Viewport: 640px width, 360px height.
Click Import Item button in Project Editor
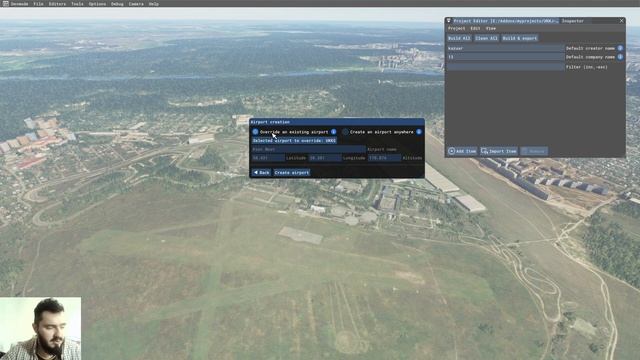pyautogui.click(x=498, y=151)
